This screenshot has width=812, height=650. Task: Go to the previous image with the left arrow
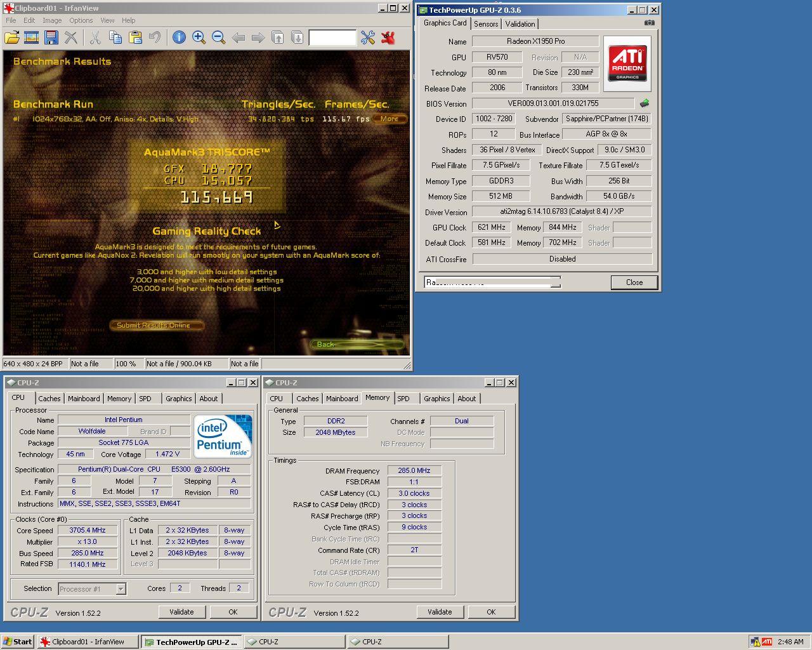click(x=239, y=37)
